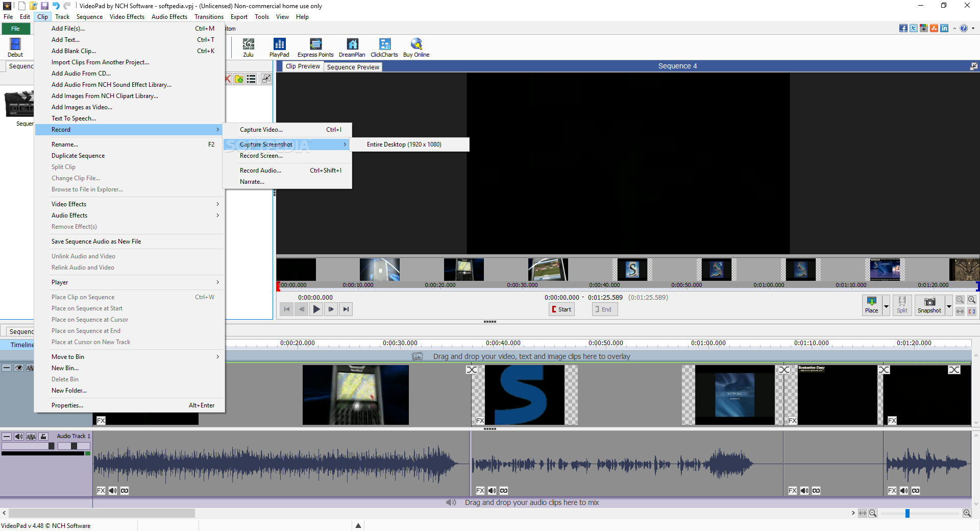
Task: Click the FX button on first audio clip
Action: pyautogui.click(x=101, y=491)
